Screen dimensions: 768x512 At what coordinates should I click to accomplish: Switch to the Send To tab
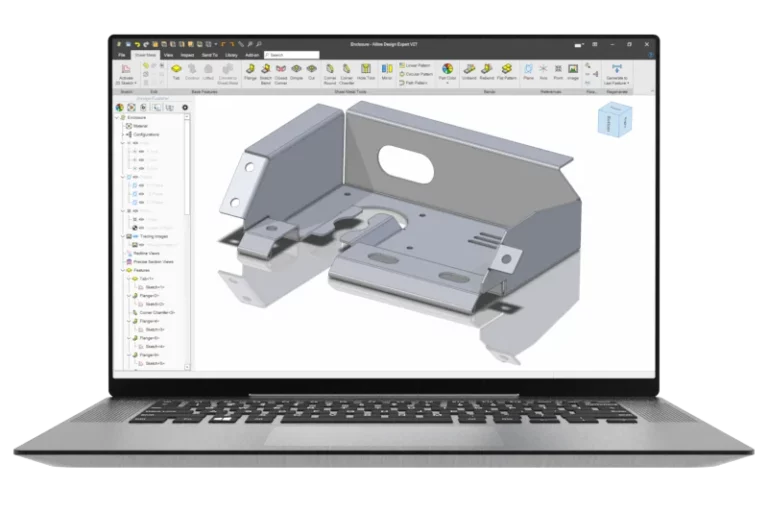pyautogui.click(x=210, y=55)
